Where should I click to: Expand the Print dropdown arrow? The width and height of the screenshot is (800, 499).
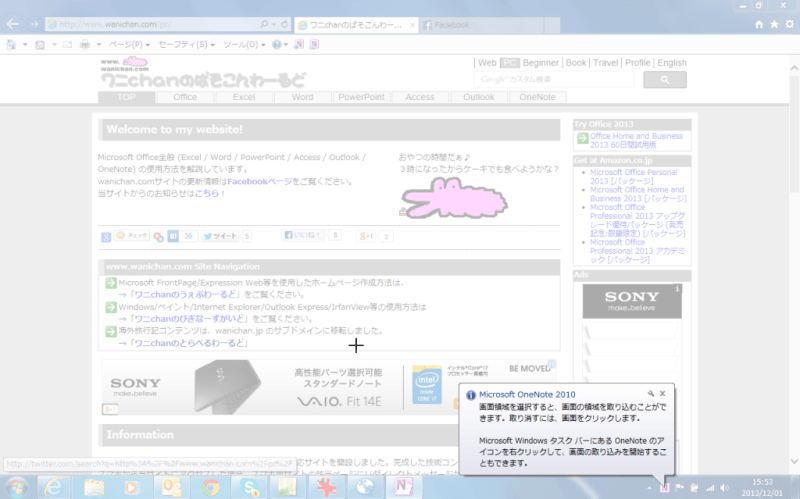98,45
